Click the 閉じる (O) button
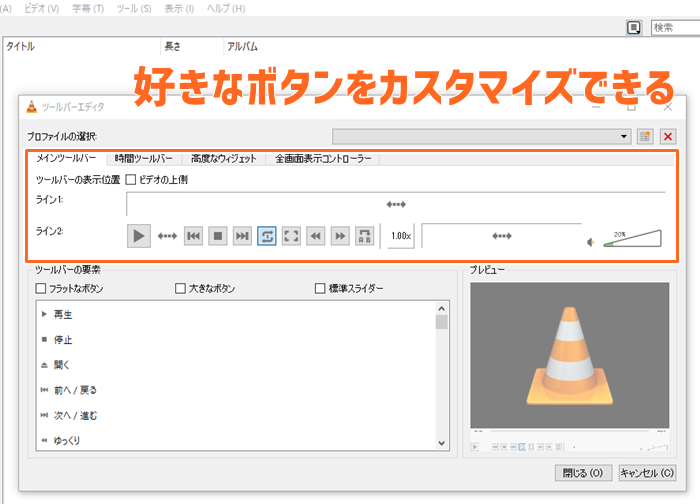The height and width of the screenshot is (504, 700). pyautogui.click(x=582, y=472)
